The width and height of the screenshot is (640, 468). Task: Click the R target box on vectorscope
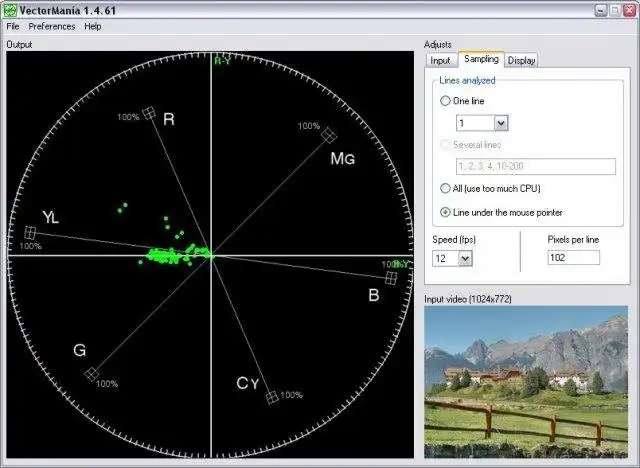[x=149, y=113]
